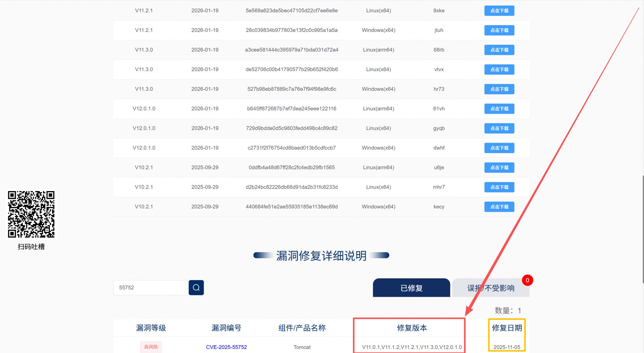
Task: Open the CVE-2025-55752 link
Action: [226, 347]
